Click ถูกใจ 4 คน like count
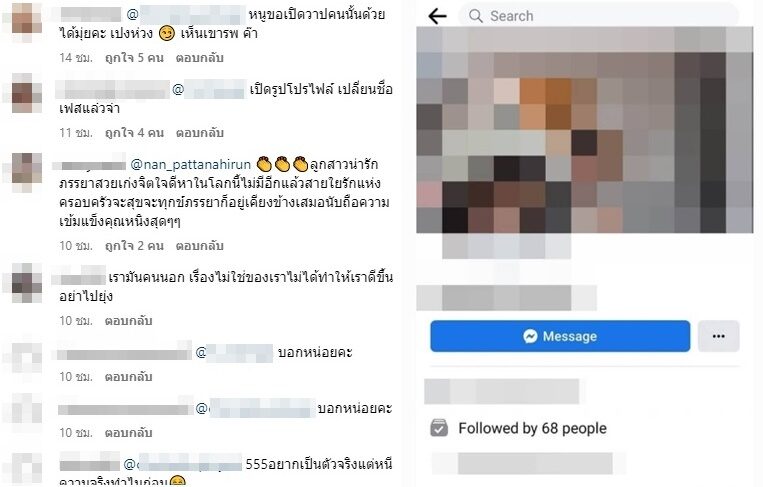 tap(134, 133)
